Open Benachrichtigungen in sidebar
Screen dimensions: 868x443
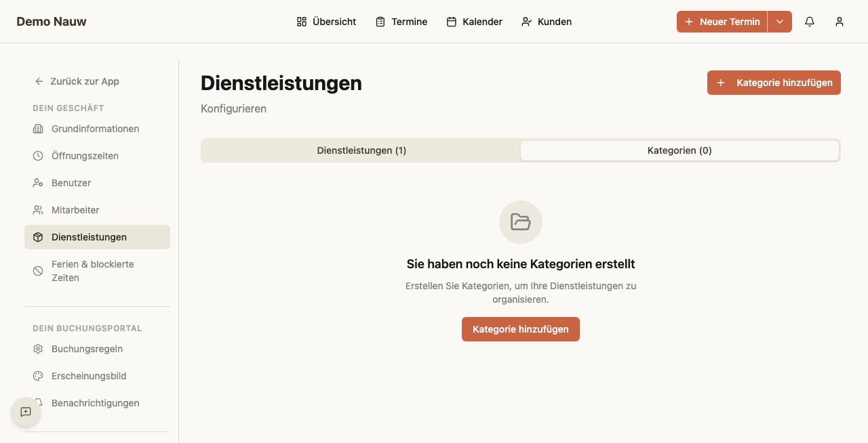pos(97,403)
